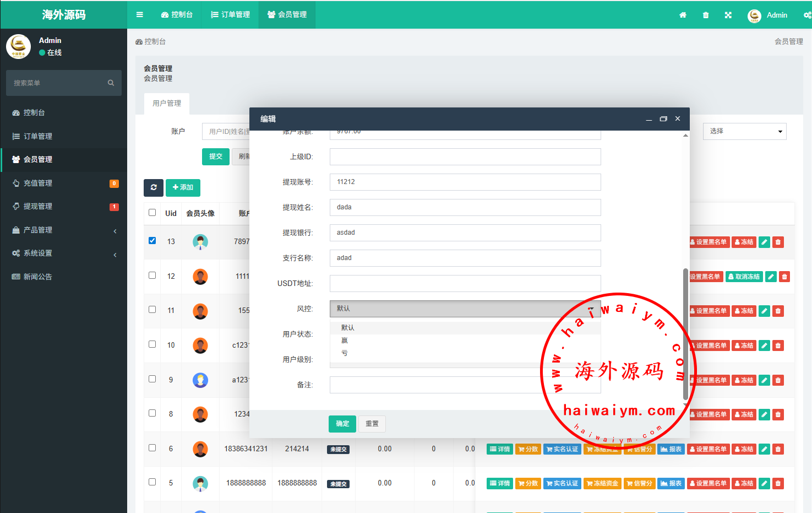Click the refresh icon button above table
The height and width of the screenshot is (513, 812).
[x=154, y=188]
